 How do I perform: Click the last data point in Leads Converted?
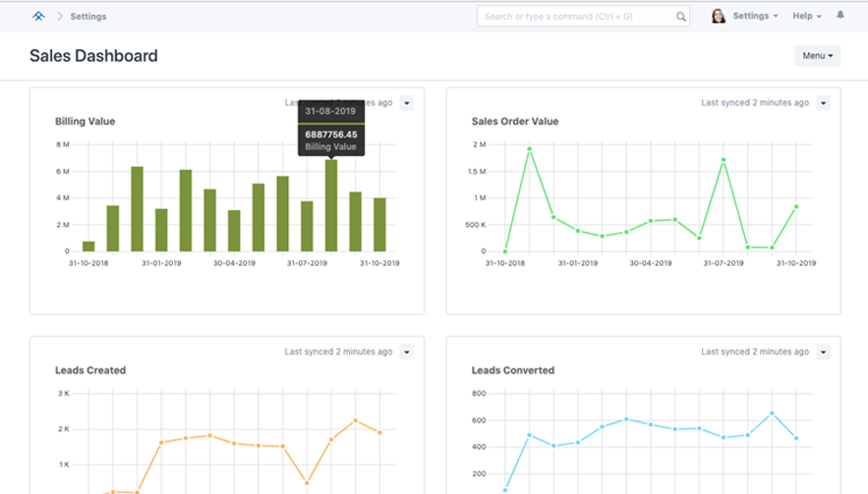pyautogui.click(x=796, y=438)
